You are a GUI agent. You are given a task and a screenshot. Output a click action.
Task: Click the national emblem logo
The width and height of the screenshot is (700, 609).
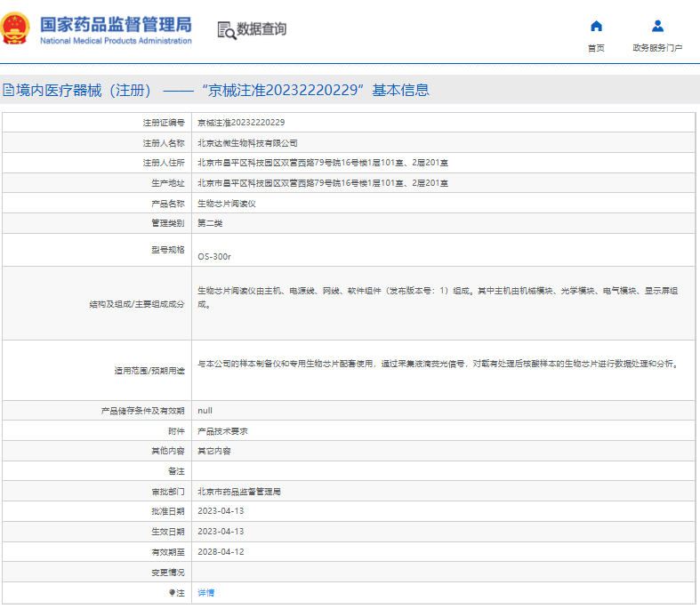[x=15, y=28]
